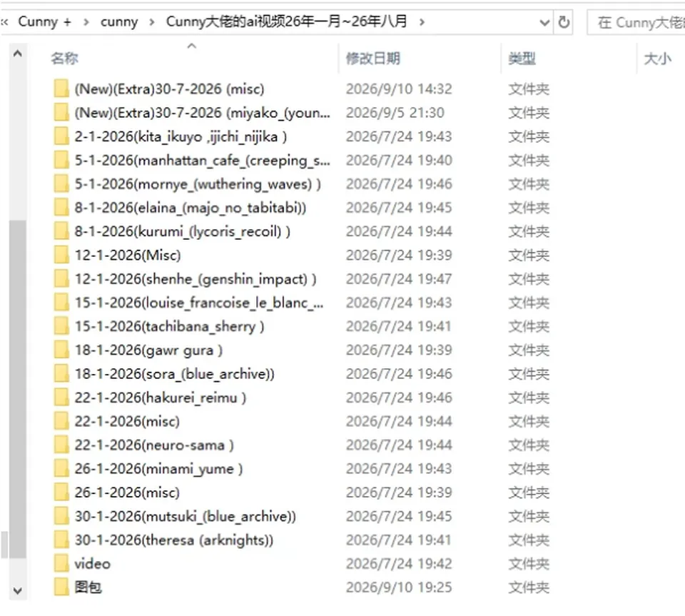Select folder icon of "video"

tap(61, 564)
